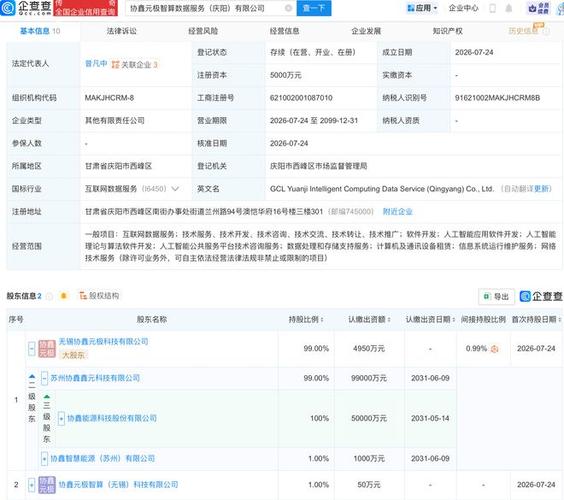Click the red 全国企业信用查询 banner

[86, 8]
